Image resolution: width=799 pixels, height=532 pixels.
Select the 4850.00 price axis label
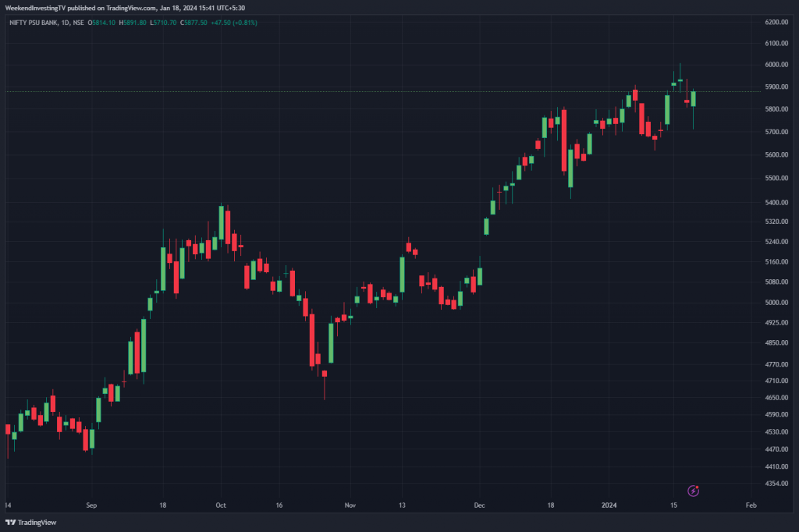click(776, 343)
